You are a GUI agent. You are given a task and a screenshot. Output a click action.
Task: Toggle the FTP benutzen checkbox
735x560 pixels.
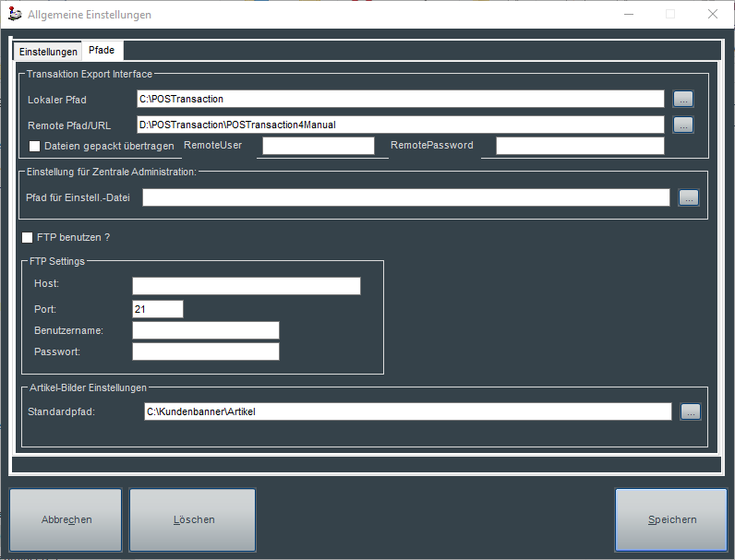coord(27,237)
